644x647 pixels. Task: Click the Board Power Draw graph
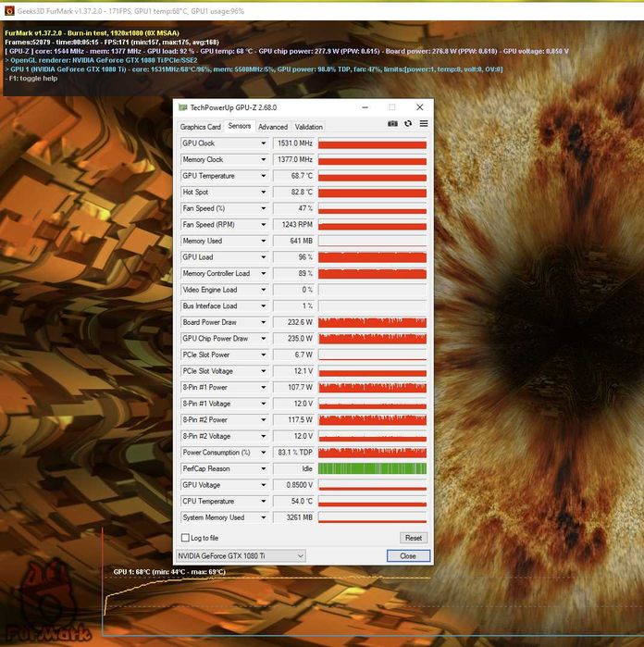[372, 322]
